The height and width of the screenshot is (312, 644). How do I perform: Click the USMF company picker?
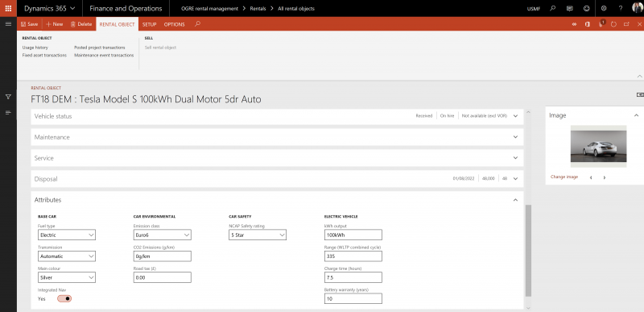[534, 8]
